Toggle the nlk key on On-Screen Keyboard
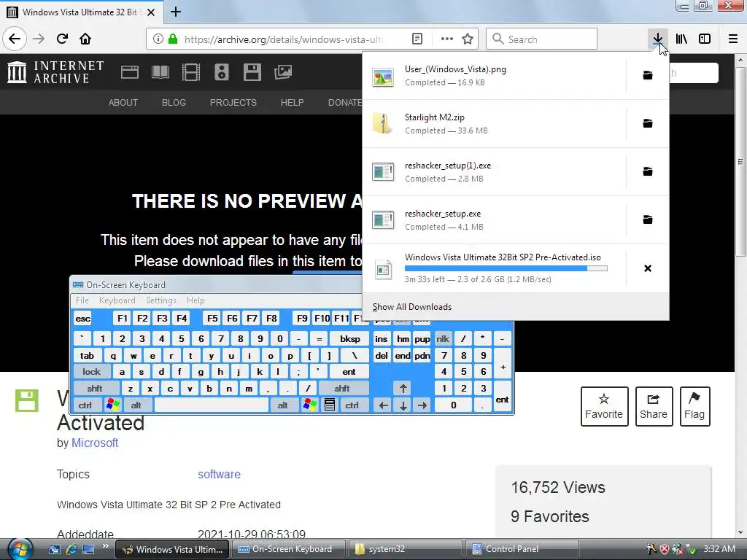 [x=443, y=339]
